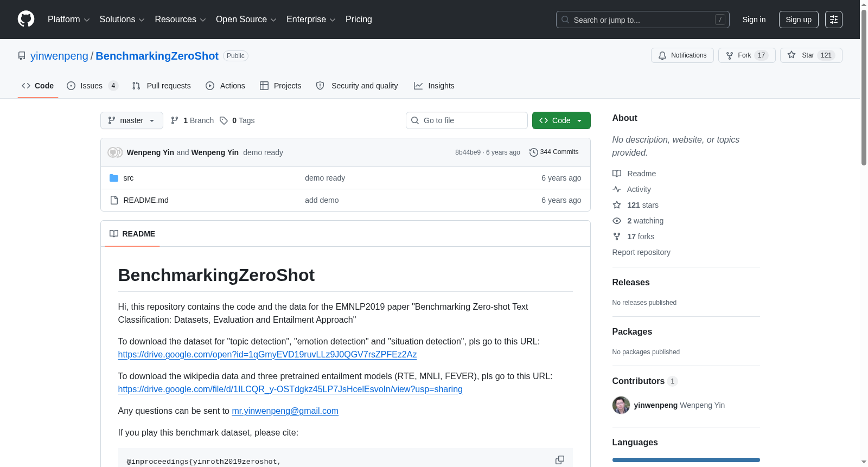Fork the repository
This screenshot has width=868, height=467.
coord(747,55)
